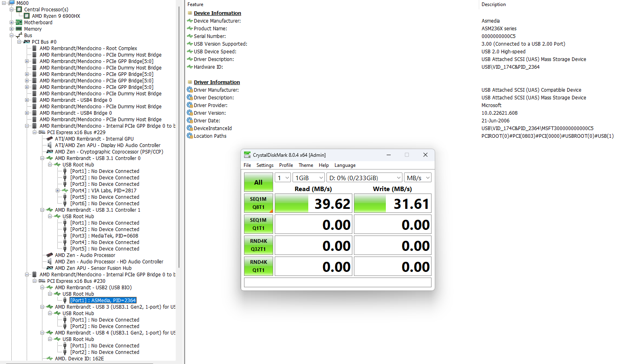Screen dimensions: 621x364
Task: Run all benchmarks with the All button
Action: click(x=259, y=182)
